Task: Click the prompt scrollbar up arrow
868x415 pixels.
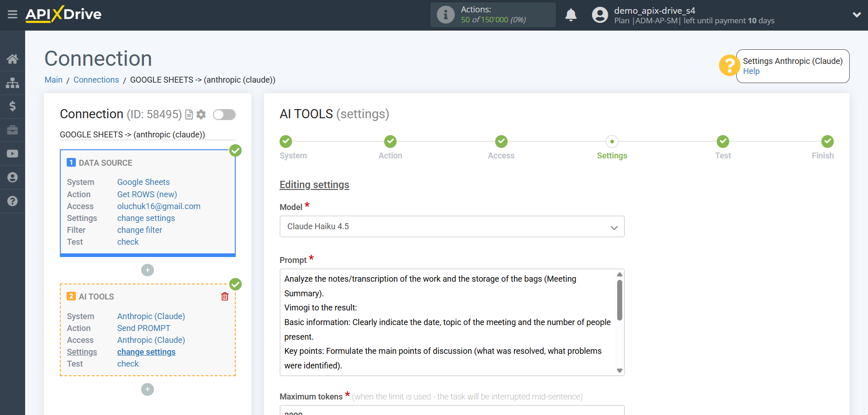Action: click(x=619, y=274)
